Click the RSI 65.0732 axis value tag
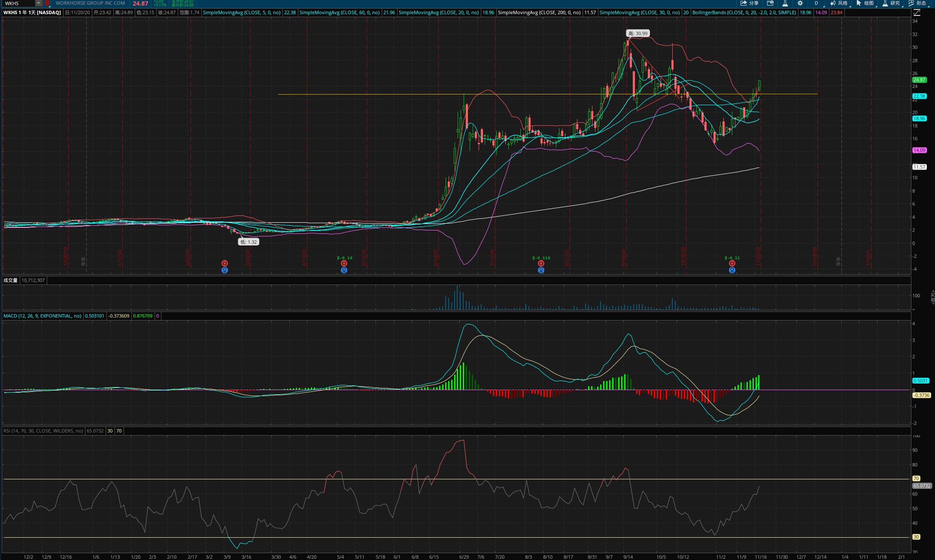This screenshot has height=560, width=935. point(922,486)
